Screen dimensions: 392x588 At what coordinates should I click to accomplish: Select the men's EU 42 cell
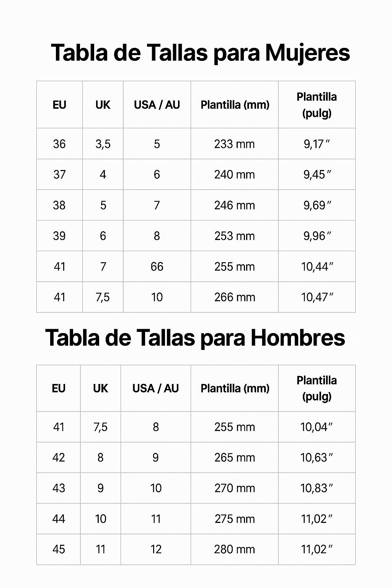[59, 457]
